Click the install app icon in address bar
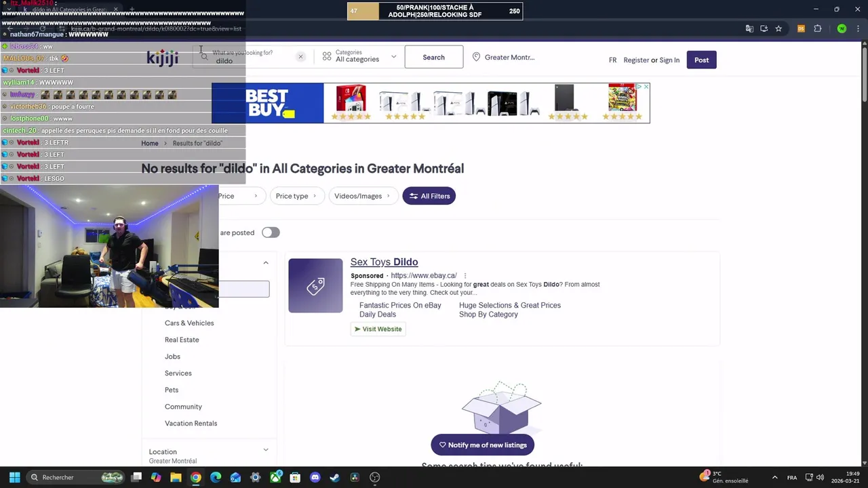Screen dimensions: 868x488 tap(764, 28)
